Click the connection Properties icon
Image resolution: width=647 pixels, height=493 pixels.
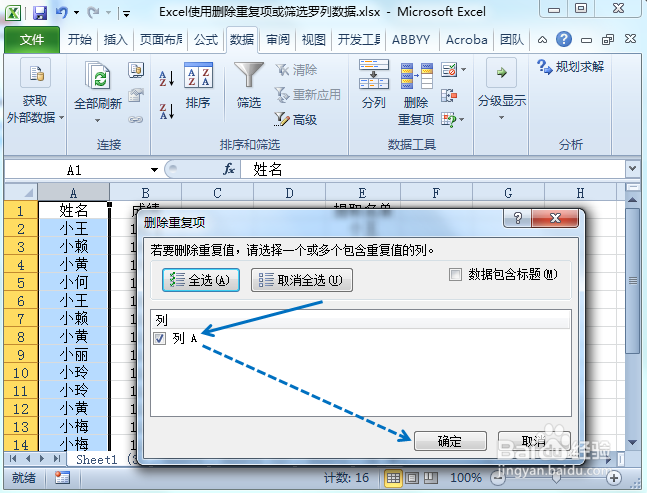pyautogui.click(x=136, y=95)
